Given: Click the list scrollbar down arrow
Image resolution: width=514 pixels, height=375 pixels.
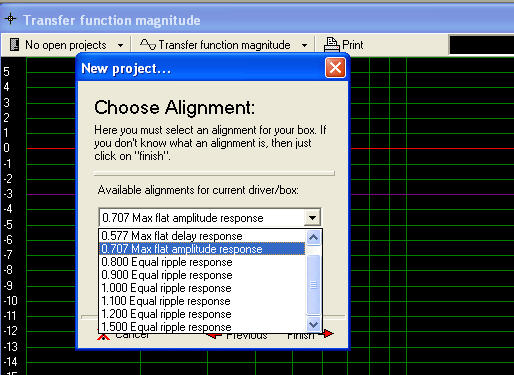Looking at the screenshot, I should 313,324.
